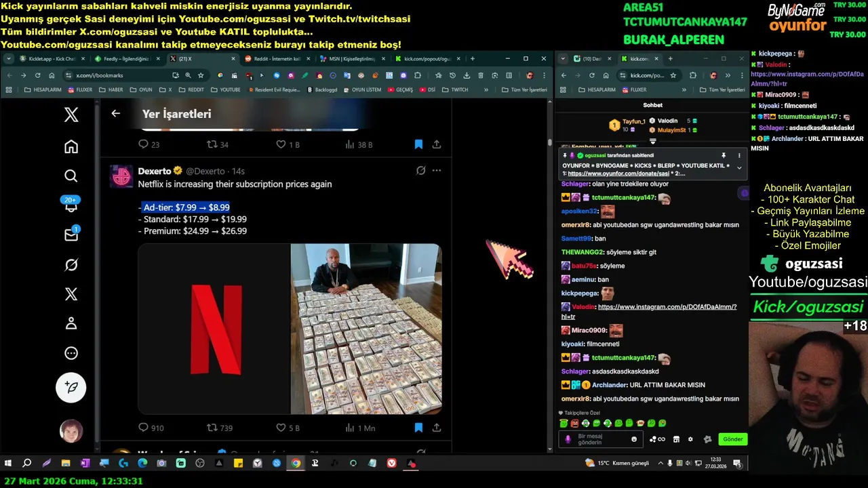This screenshot has width=868, height=488.
Task: Open the More circle menu in X sidebar
Action: (71, 353)
